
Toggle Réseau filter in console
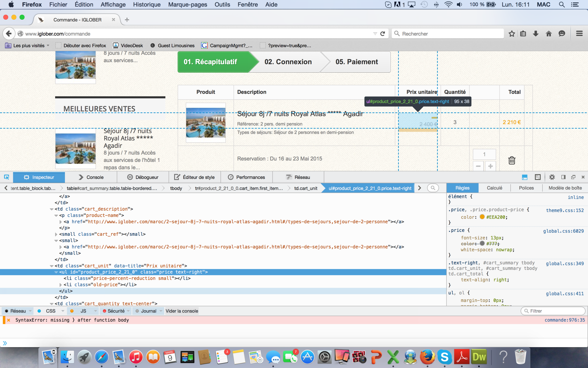(15, 311)
